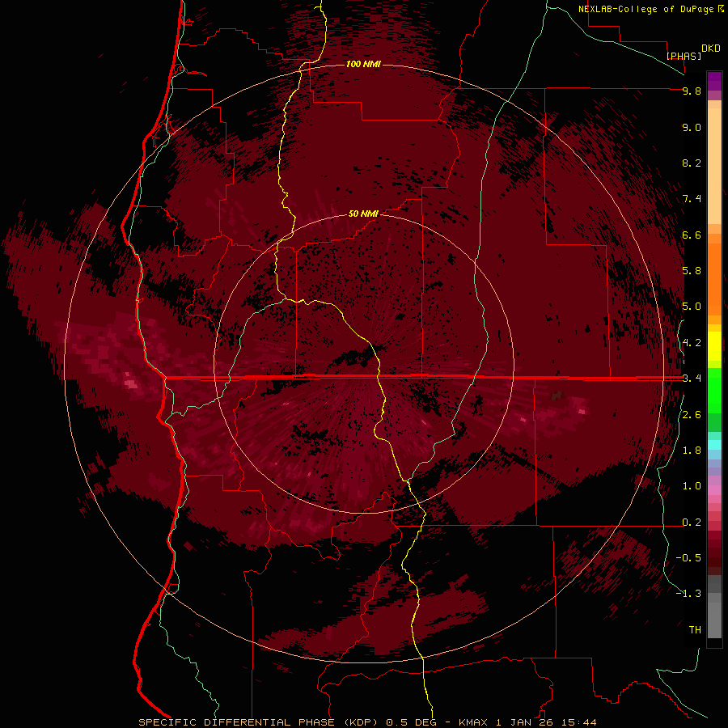Click the 0.5 DEG elevation text
Image resolution: width=728 pixels, height=728 pixels.
[412, 722]
